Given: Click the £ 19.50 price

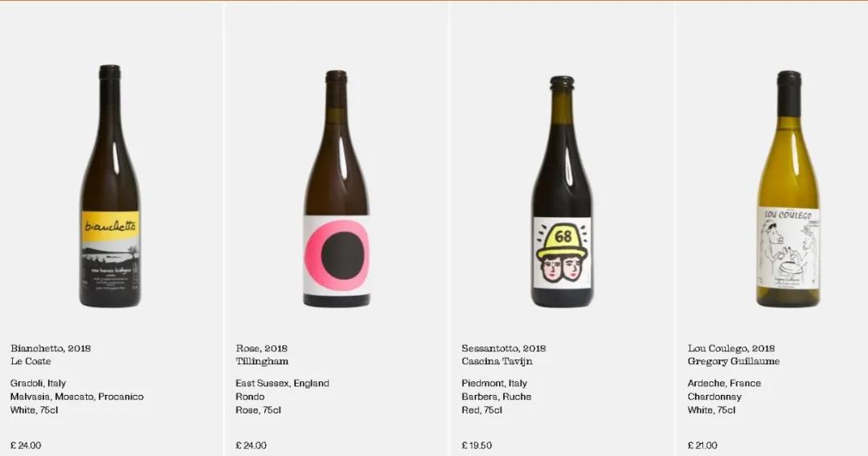Looking at the screenshot, I should coord(477,445).
